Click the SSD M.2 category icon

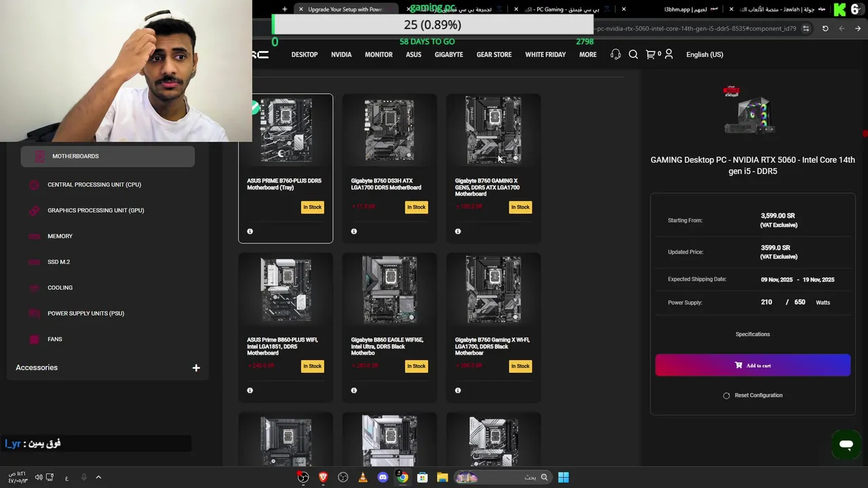click(34, 262)
